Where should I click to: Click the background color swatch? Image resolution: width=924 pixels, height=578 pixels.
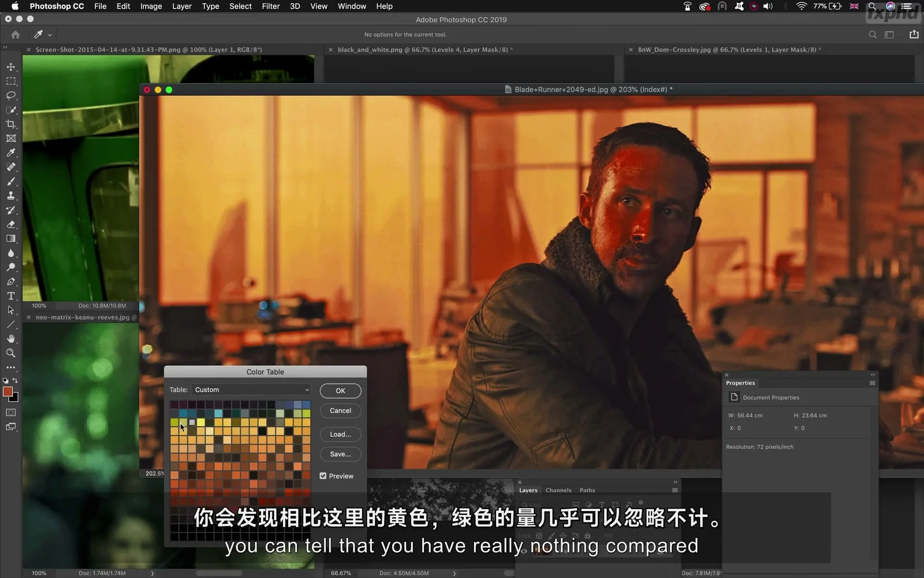pyautogui.click(x=14, y=398)
